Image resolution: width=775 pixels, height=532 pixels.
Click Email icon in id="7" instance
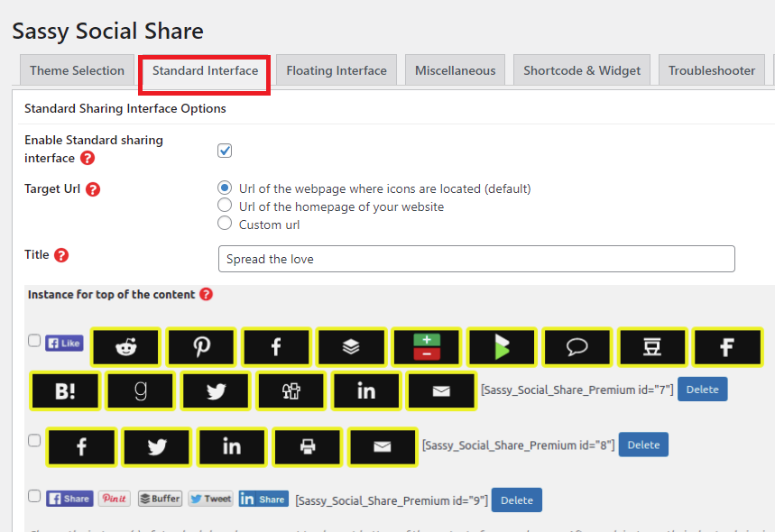tap(441, 390)
